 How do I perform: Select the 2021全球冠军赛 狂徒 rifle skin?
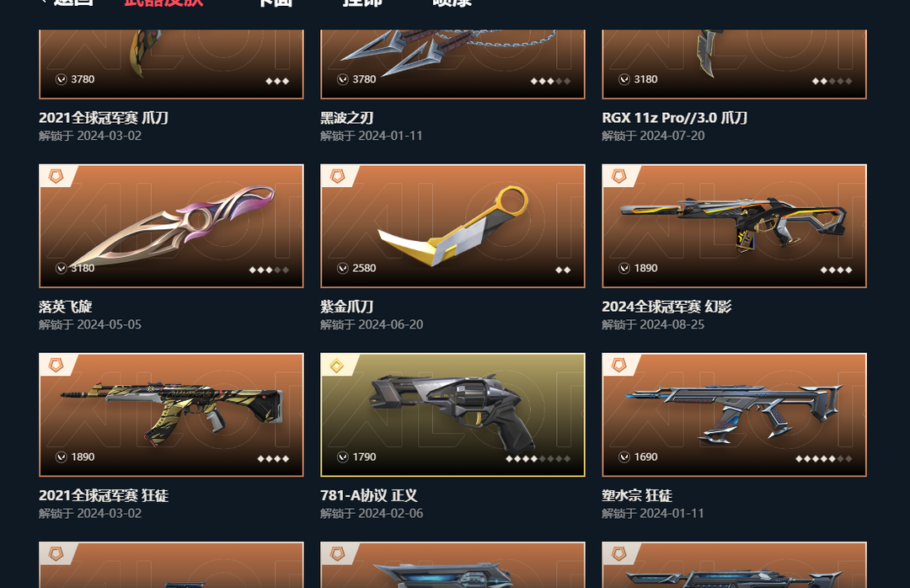pos(171,414)
